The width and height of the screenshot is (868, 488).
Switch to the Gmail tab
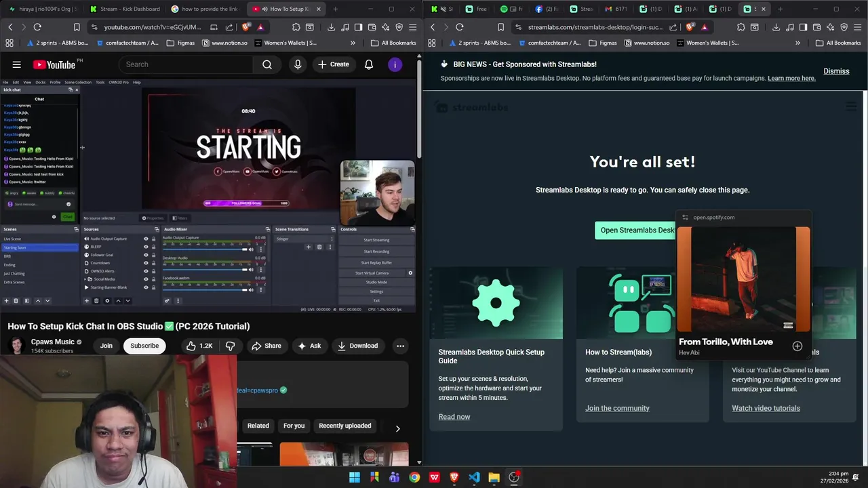point(618,9)
